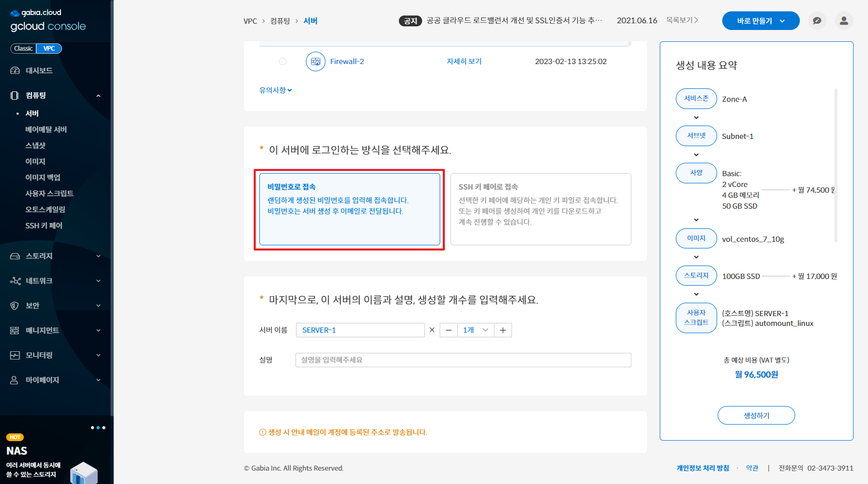The image size is (868, 484).
Task: Clear the server name with X icon
Action: [x=432, y=330]
